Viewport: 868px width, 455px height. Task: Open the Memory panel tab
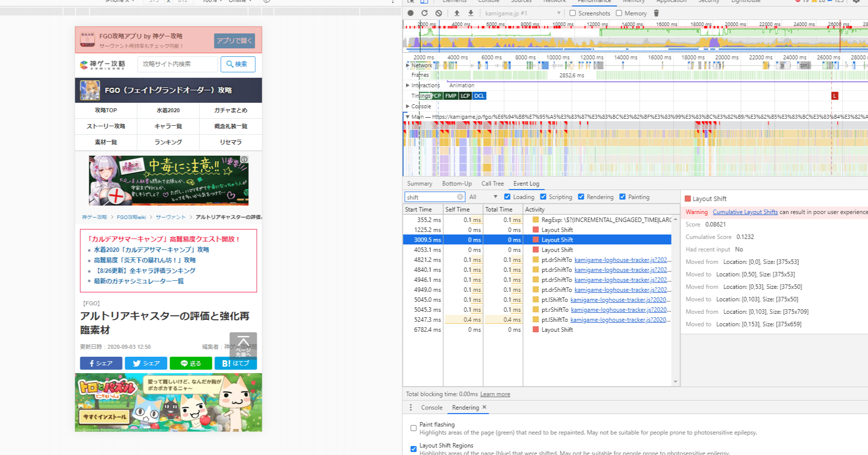(634, 1)
